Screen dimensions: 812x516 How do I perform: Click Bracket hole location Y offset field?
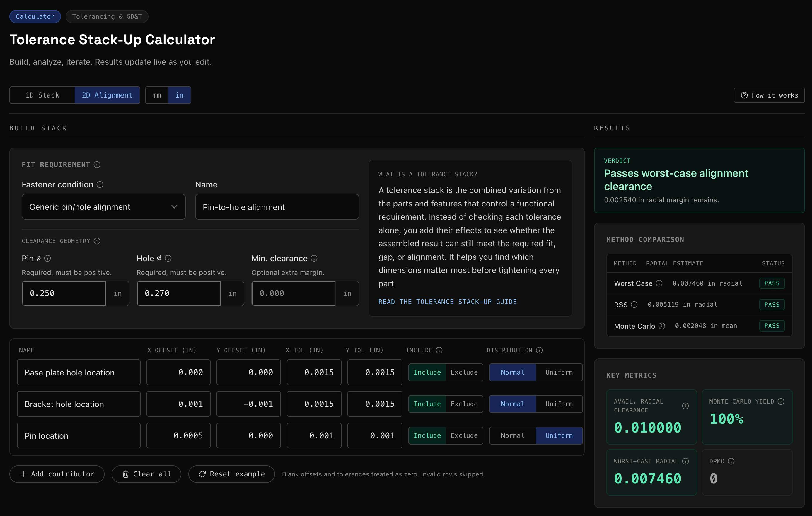pos(248,404)
